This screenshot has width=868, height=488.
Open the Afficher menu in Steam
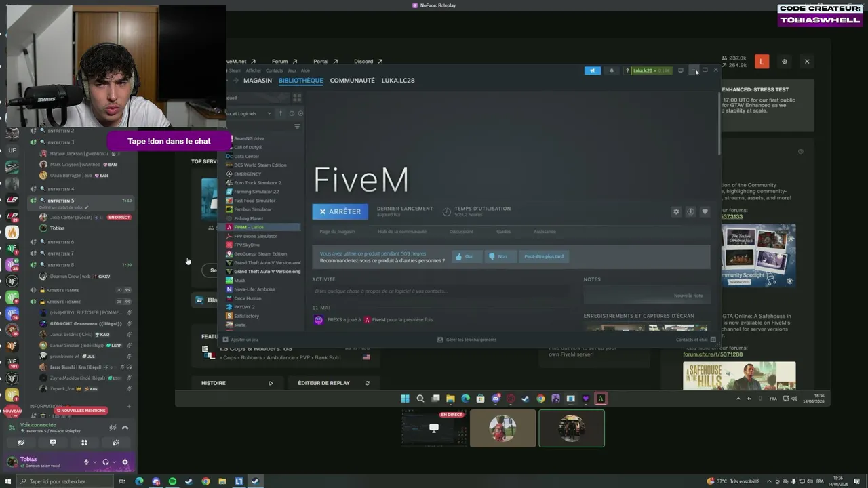[254, 70]
